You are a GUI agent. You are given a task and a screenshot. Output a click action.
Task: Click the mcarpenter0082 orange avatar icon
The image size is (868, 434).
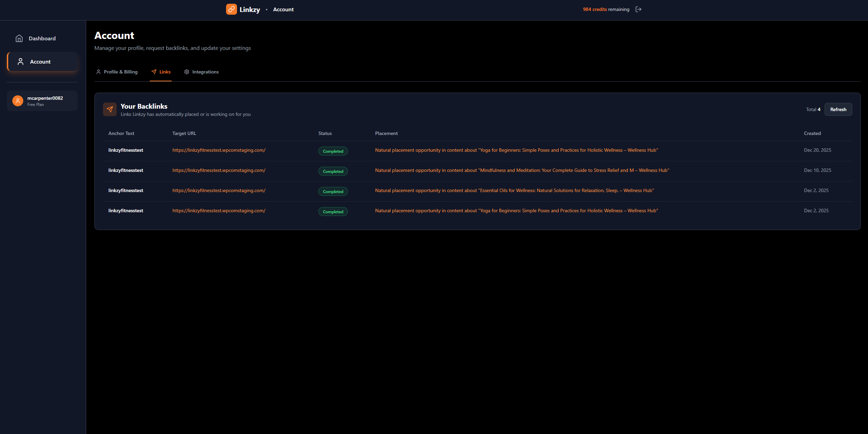tap(18, 101)
